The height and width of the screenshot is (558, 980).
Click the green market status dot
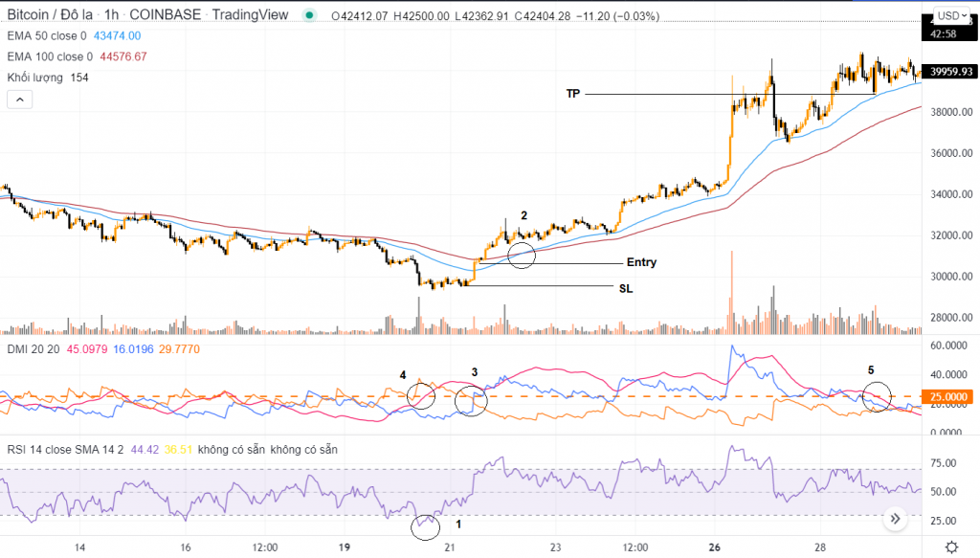tap(307, 16)
